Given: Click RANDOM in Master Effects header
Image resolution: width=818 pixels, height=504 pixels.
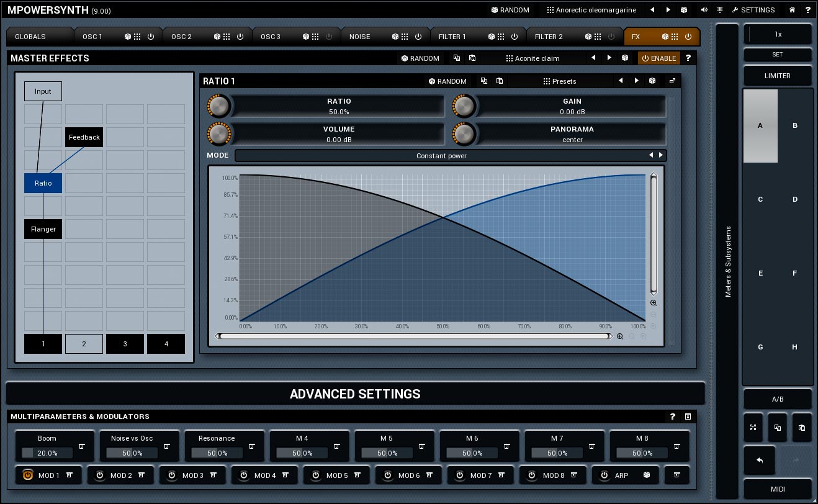Looking at the screenshot, I should pos(420,58).
